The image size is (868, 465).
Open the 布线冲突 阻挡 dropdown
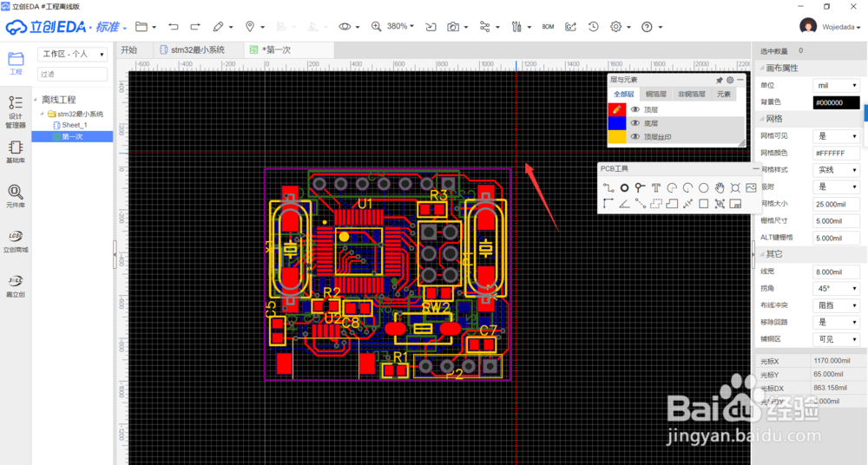[x=836, y=305]
